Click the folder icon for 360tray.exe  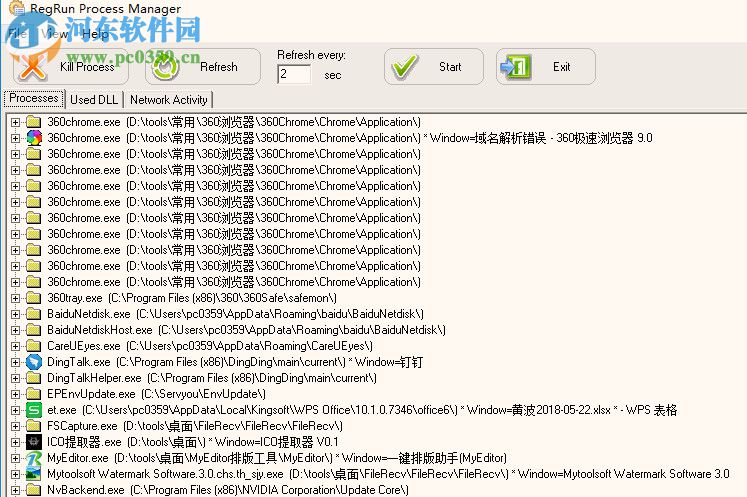tap(34, 298)
